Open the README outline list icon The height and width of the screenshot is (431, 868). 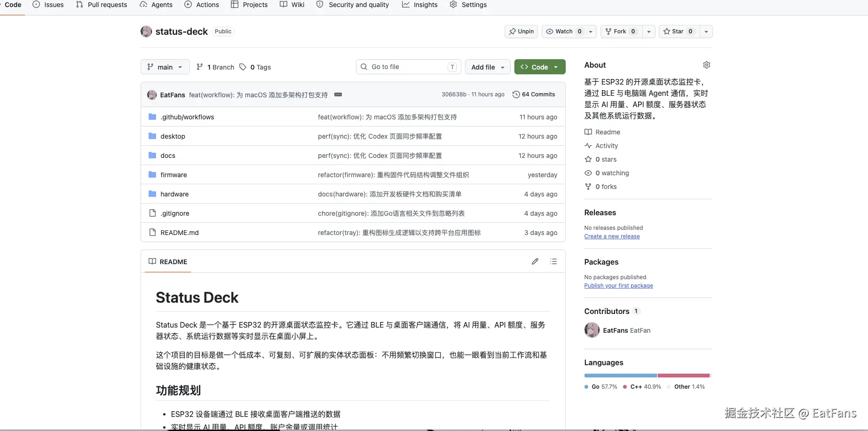tap(553, 261)
